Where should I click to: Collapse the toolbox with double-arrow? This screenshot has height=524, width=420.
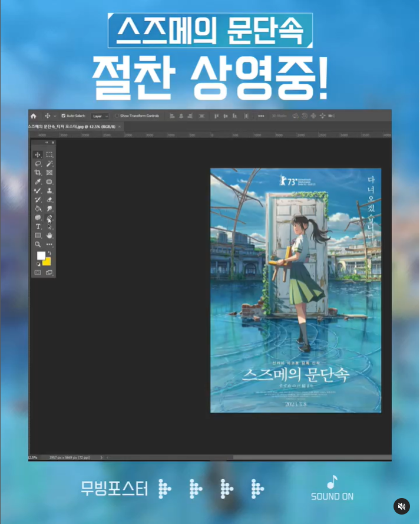click(x=47, y=143)
